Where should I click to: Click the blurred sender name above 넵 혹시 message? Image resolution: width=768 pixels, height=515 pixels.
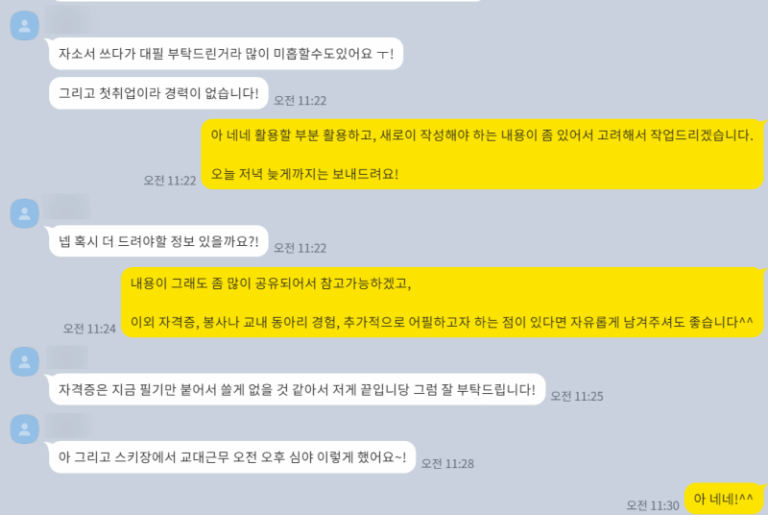[66, 206]
